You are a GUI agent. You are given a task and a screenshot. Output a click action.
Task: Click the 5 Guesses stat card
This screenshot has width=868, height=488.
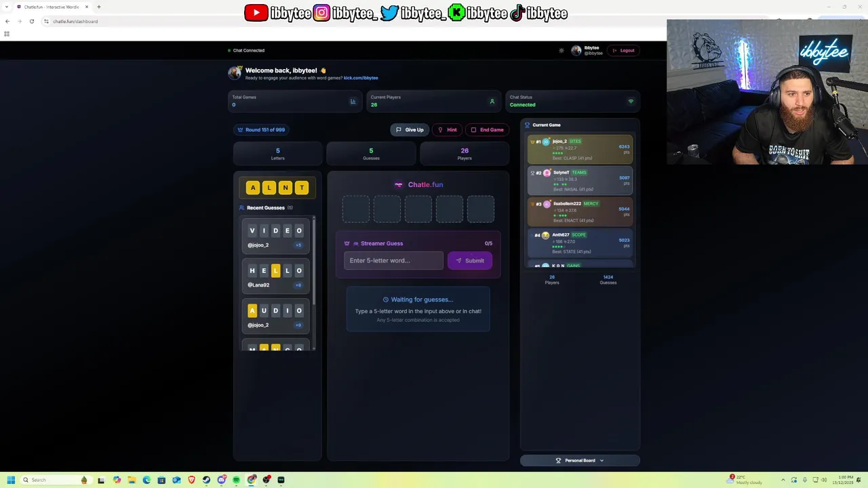click(x=371, y=154)
